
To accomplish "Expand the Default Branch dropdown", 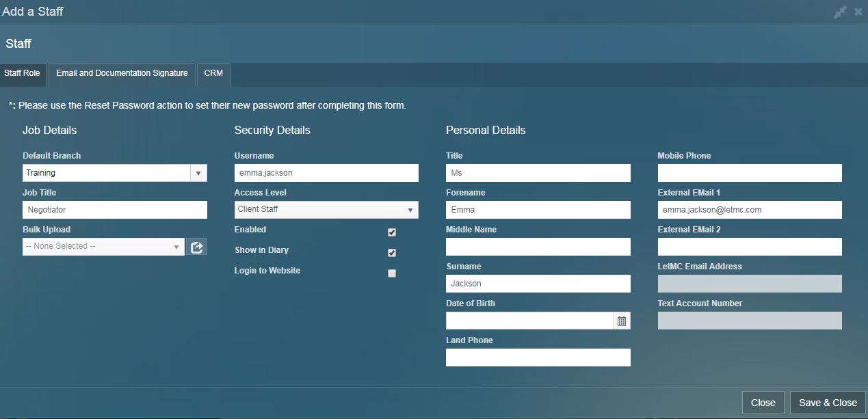I will [x=198, y=174].
